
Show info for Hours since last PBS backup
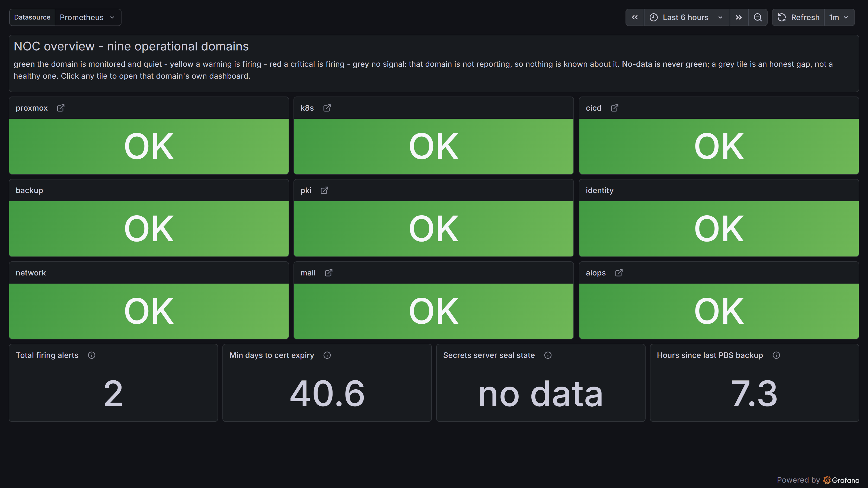pos(776,355)
